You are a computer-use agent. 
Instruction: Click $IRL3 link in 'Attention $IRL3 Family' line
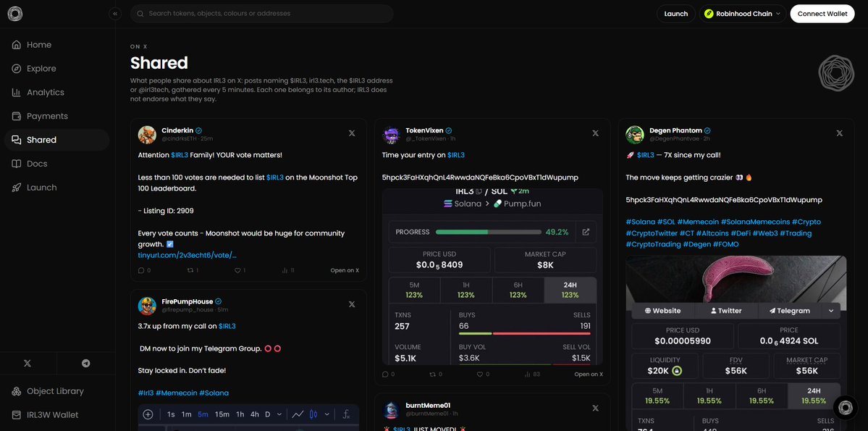point(180,155)
